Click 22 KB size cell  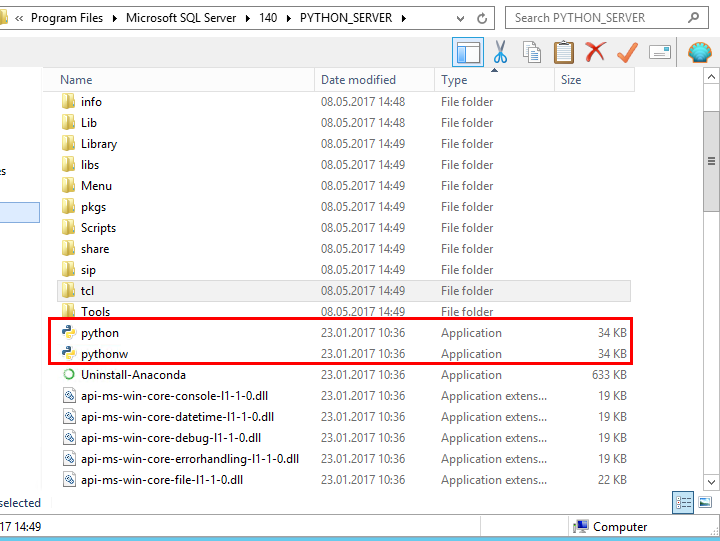(x=612, y=480)
